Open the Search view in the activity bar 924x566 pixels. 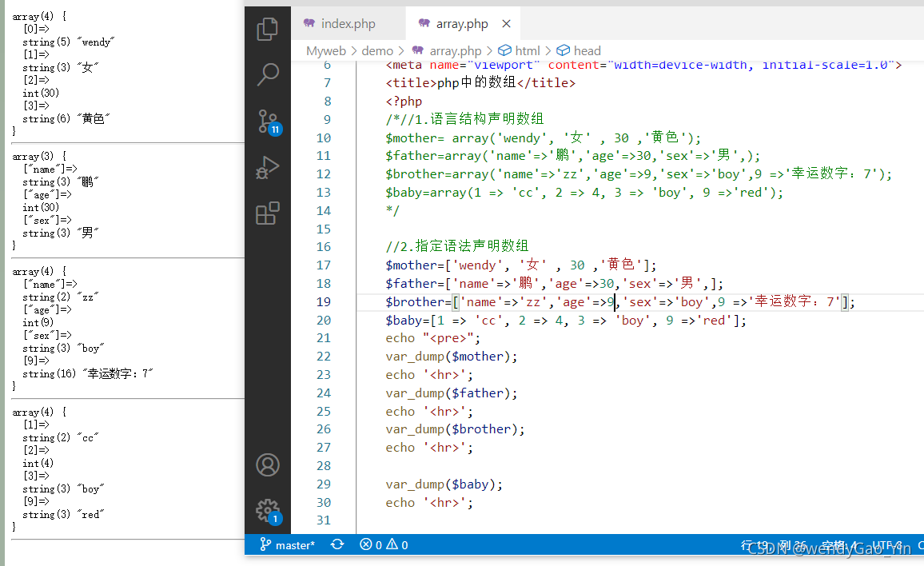(268, 75)
